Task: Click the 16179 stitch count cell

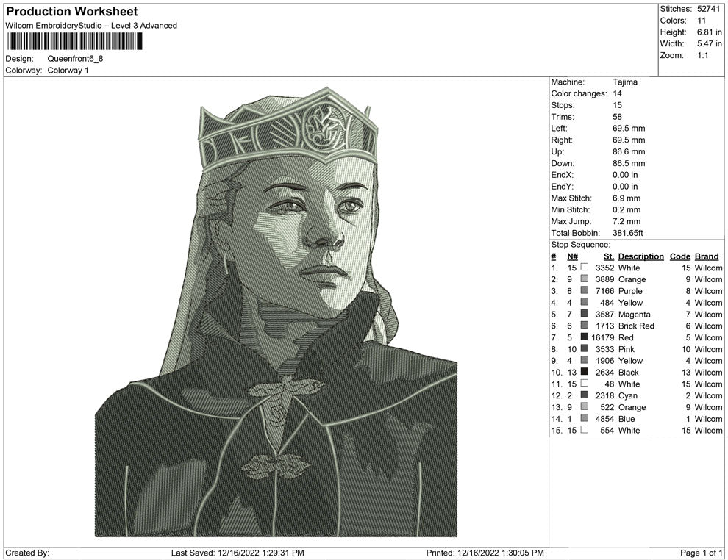Action: (x=603, y=337)
